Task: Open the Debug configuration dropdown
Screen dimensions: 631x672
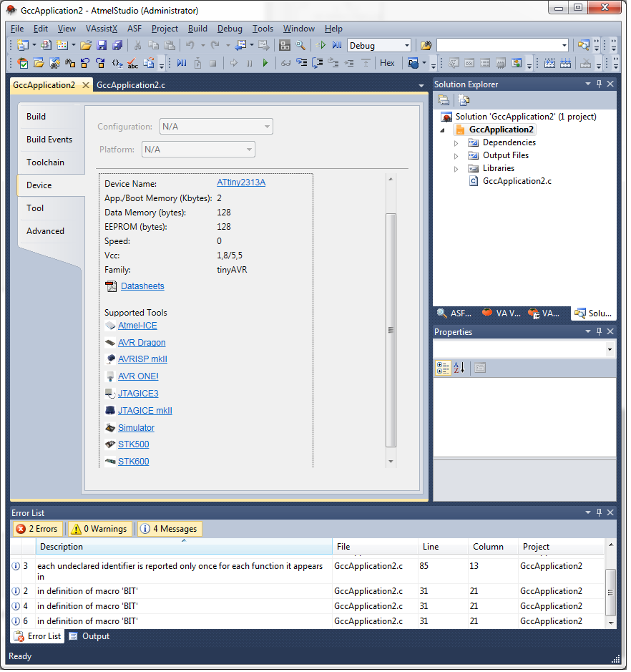Action: pos(406,45)
